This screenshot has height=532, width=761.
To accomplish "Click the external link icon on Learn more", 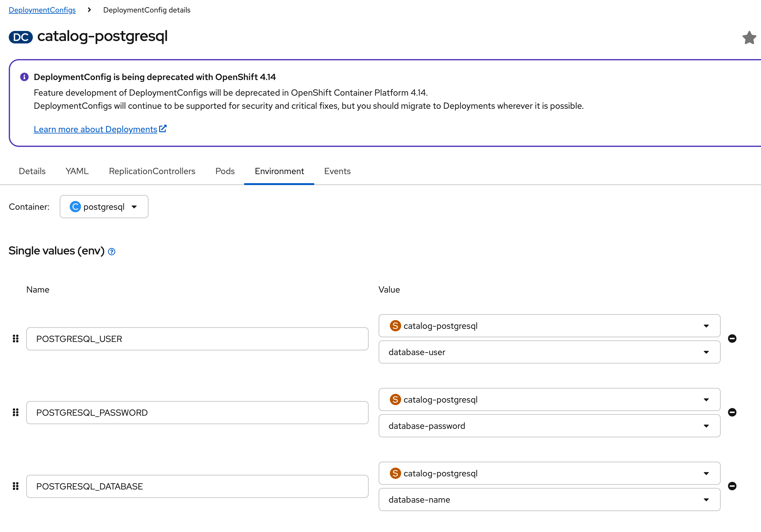I will [163, 128].
